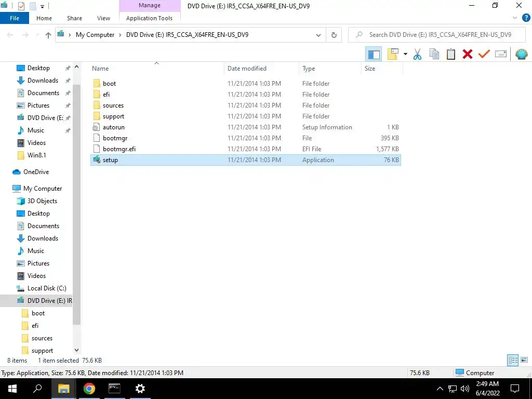Screen dimensions: 532x399
Task: Open the Customize Quick Access Toolbar dropdown
Action: coord(43,6)
